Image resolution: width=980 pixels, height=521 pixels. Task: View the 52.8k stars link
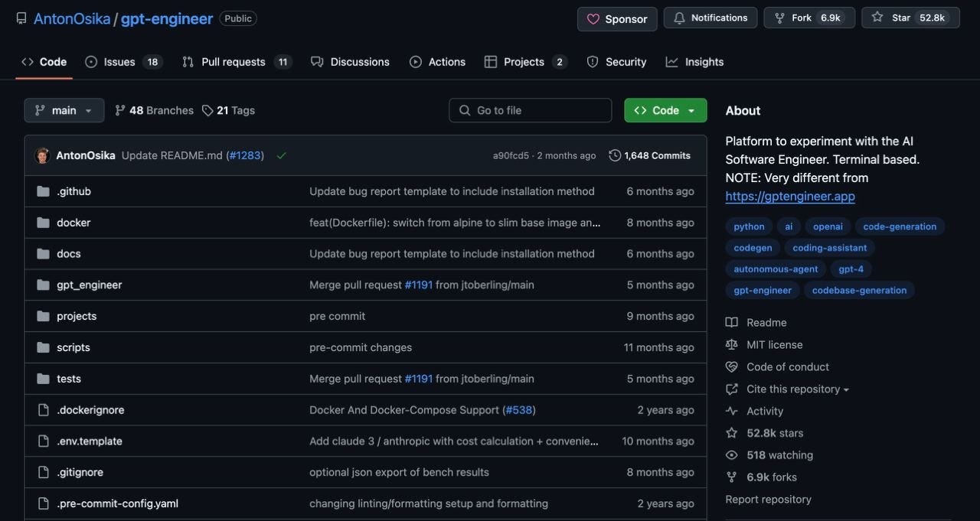click(764, 433)
